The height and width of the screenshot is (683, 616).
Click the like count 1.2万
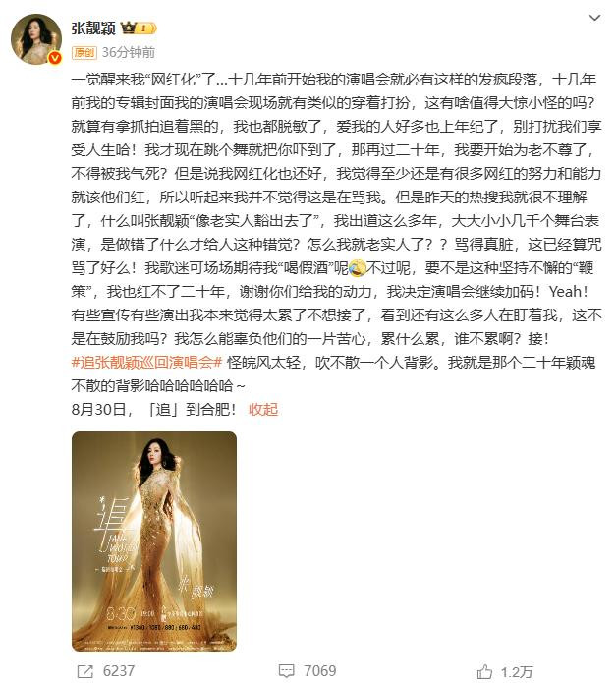pos(517,671)
